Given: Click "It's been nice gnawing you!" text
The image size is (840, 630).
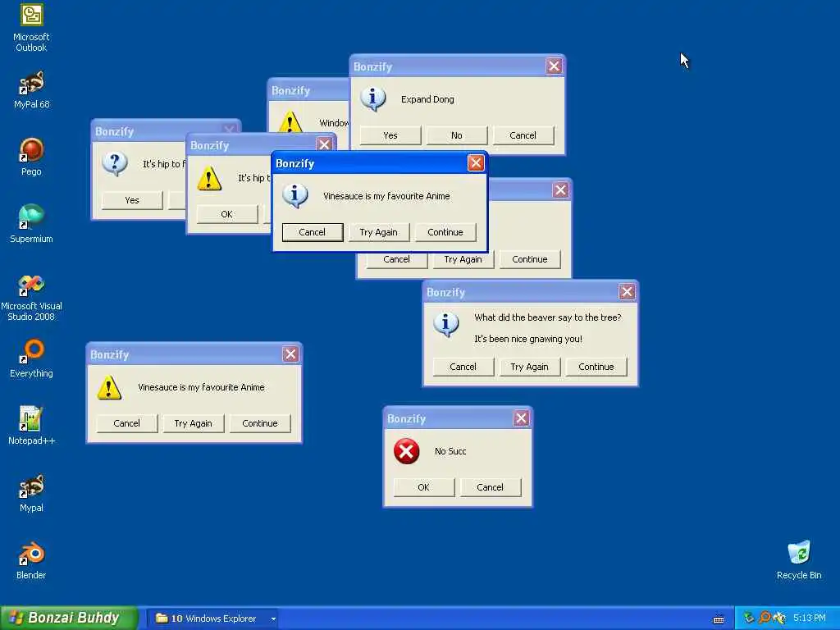Looking at the screenshot, I should pos(528,339).
